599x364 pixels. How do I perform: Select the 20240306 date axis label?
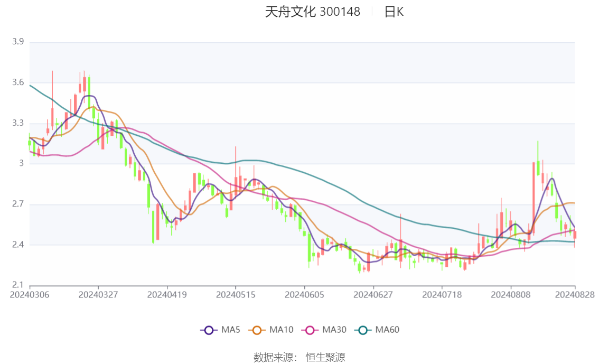(x=30, y=295)
